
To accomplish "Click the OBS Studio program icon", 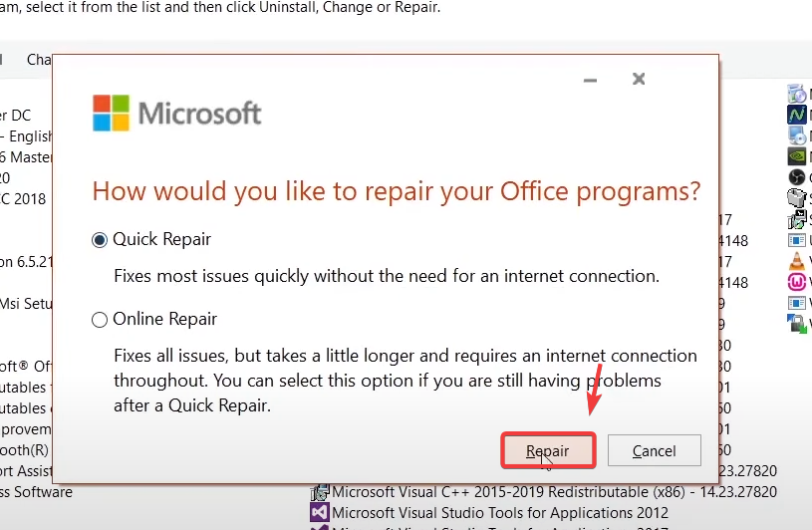I will tap(797, 177).
